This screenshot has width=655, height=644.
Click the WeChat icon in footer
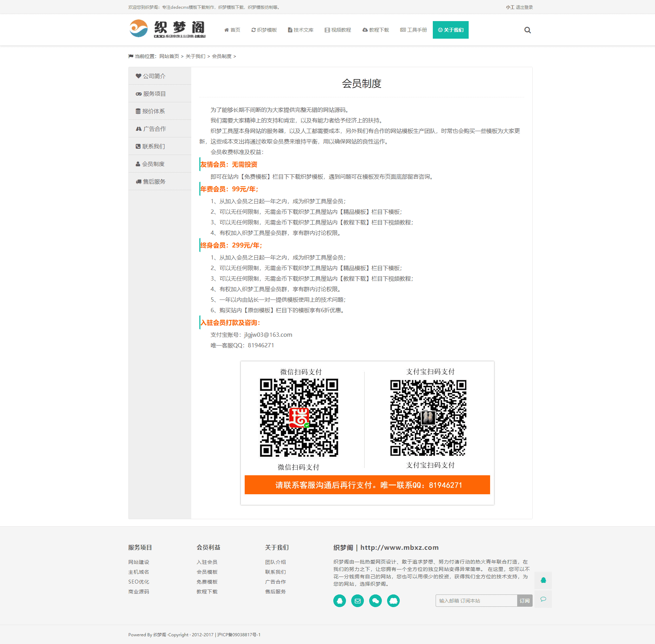(375, 601)
